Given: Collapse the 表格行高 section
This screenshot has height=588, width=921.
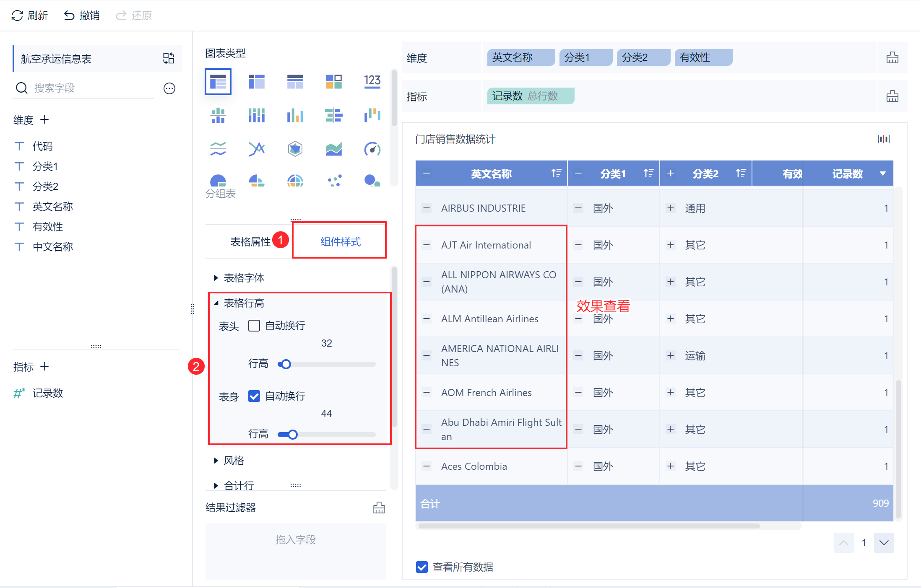Looking at the screenshot, I should point(239,303).
